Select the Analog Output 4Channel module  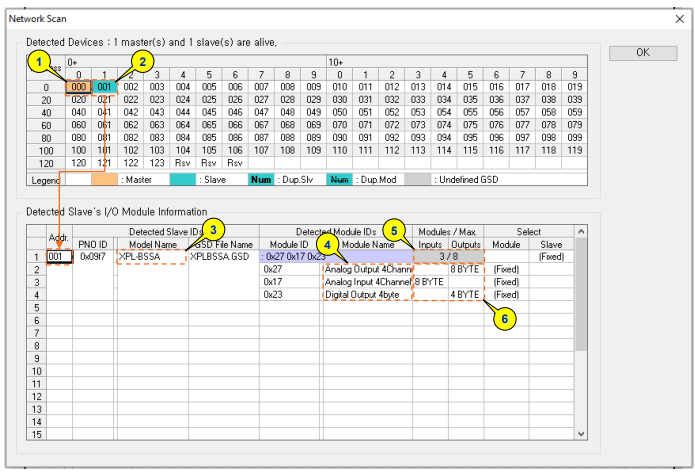pos(367,269)
